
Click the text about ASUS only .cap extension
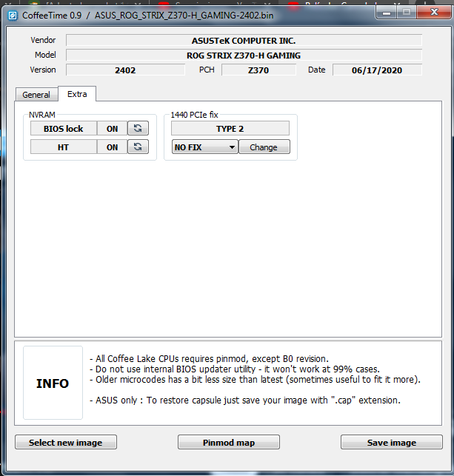click(245, 400)
